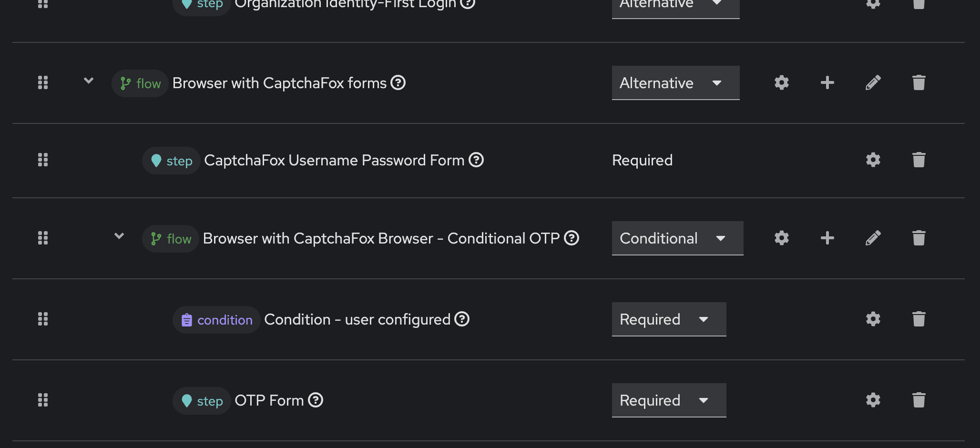Edit the Conditional OTP flow with pencil

pyautogui.click(x=873, y=238)
